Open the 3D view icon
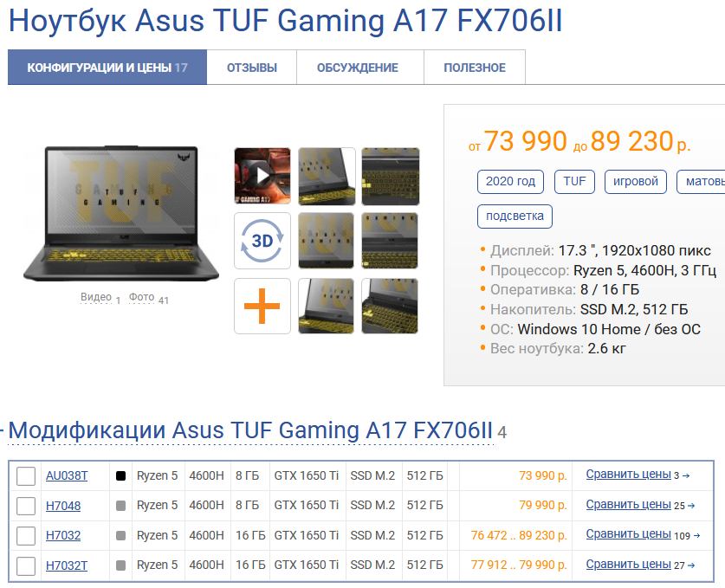 (x=262, y=241)
